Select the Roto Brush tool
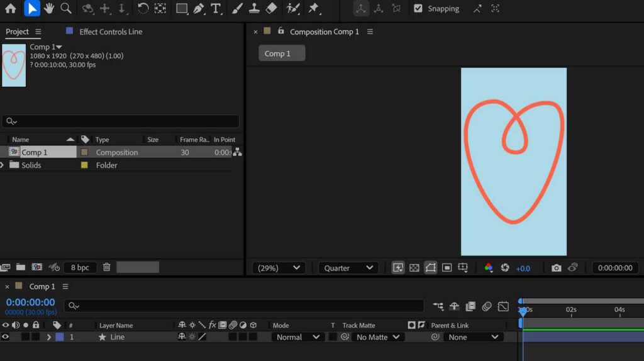 (292, 8)
